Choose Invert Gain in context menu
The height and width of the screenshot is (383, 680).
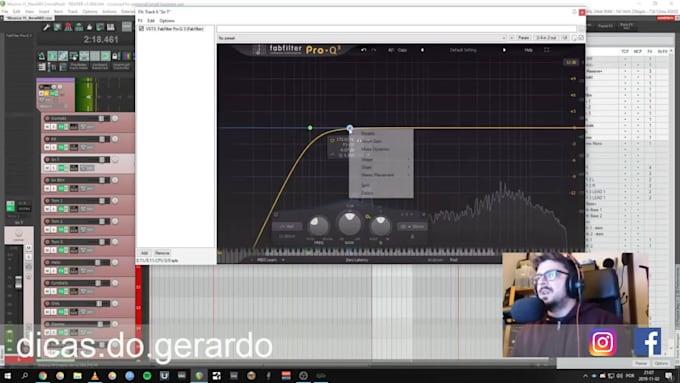[x=381, y=141]
